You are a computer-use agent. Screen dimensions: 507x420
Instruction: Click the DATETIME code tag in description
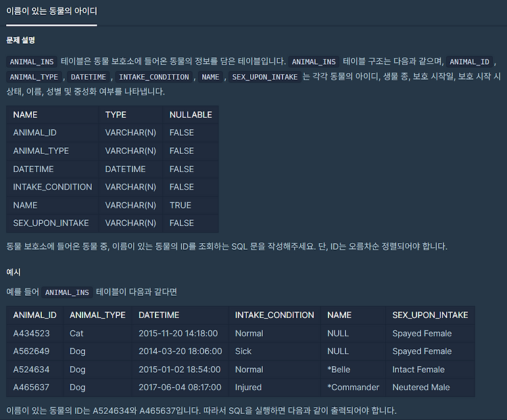[89, 77]
